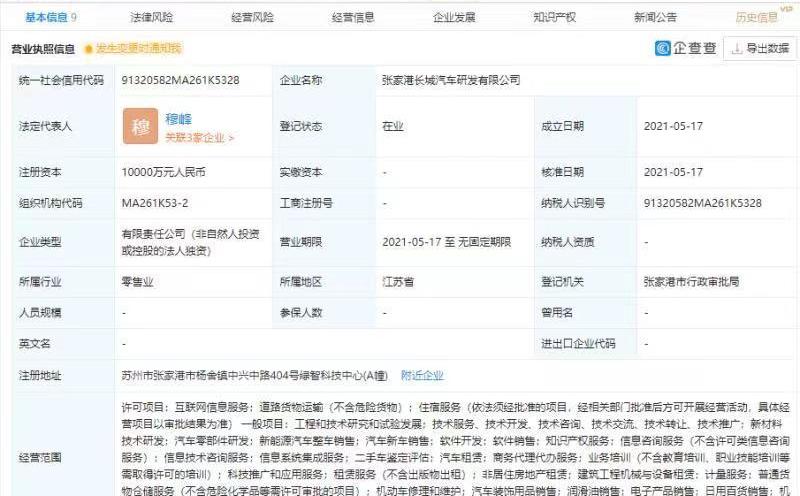Click the credit code 91320582MA261K5328 in first row

pyautogui.click(x=180, y=80)
